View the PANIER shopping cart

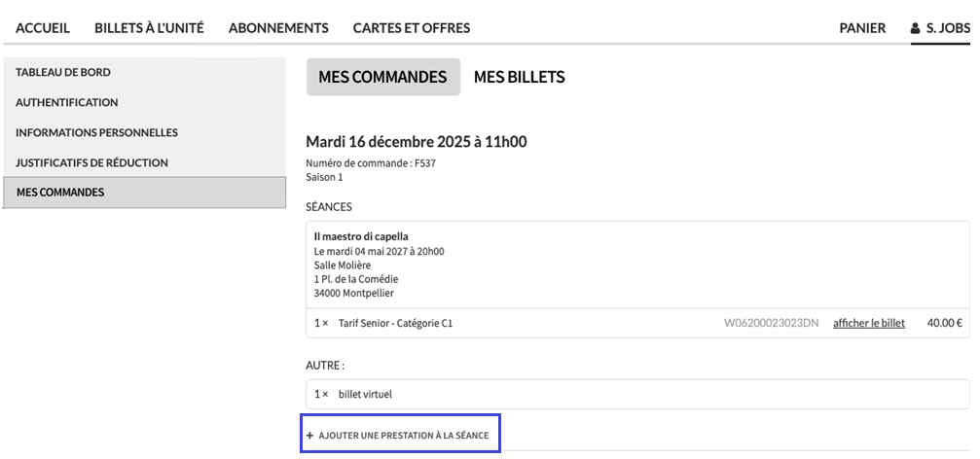pyautogui.click(x=862, y=28)
